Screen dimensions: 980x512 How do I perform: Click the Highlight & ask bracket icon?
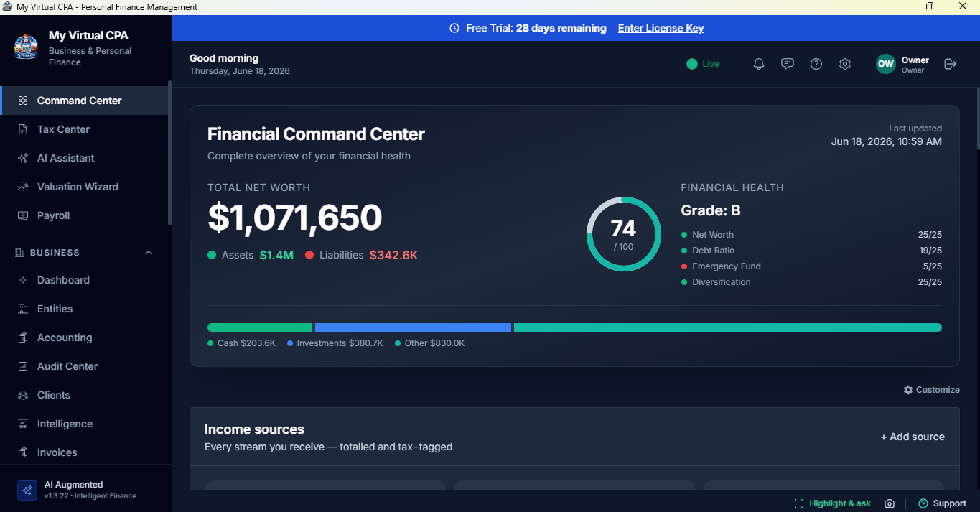tap(799, 503)
